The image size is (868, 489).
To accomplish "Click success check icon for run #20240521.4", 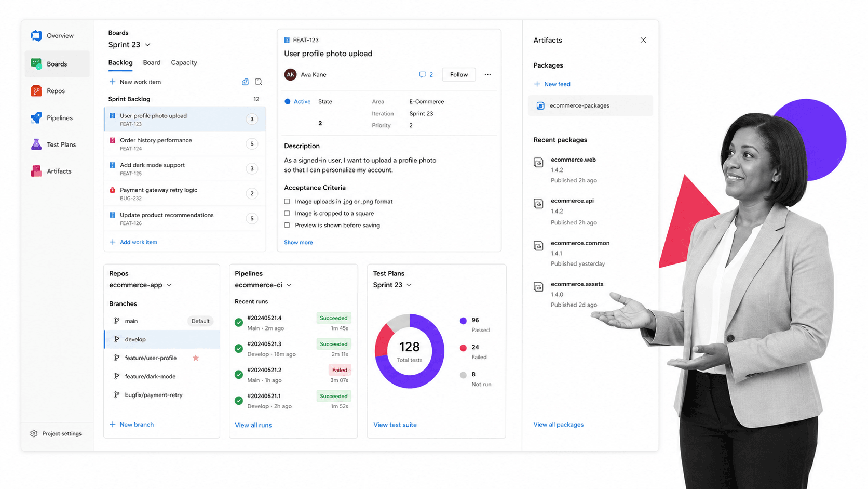I will 239,322.
